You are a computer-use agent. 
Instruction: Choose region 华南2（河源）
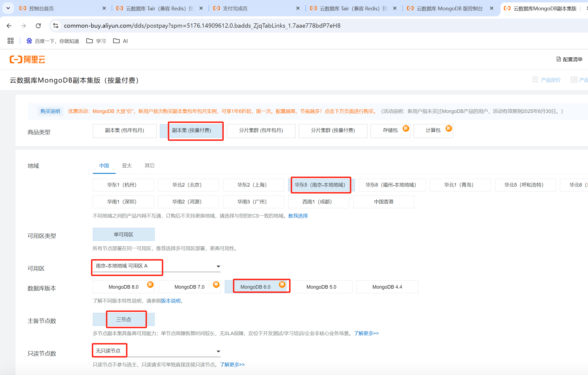[188, 202]
